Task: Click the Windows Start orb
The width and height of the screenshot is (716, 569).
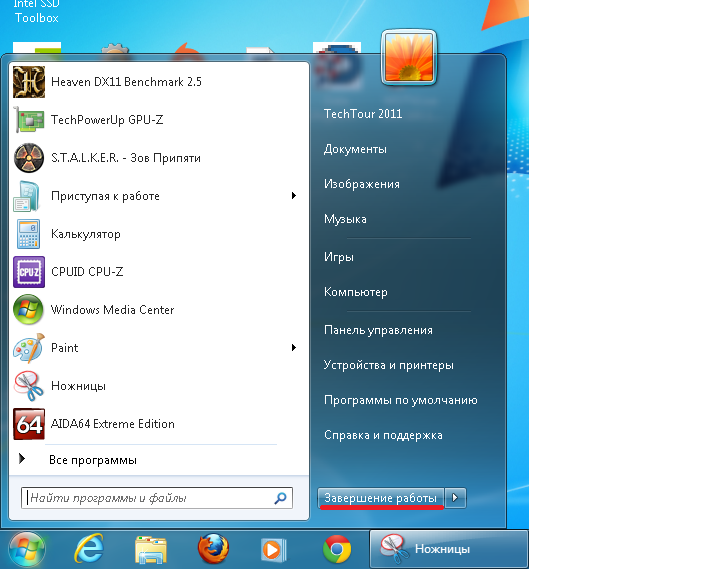Action: click(27, 549)
